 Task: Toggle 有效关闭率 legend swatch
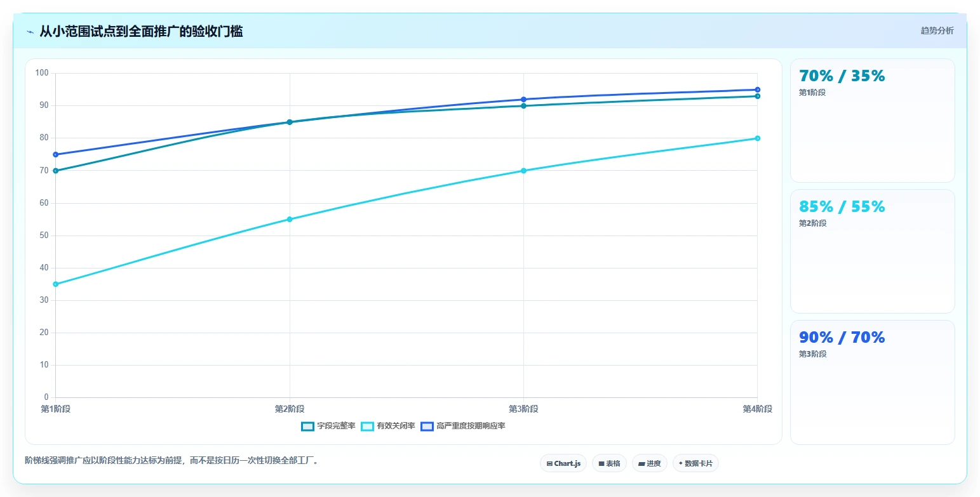click(x=367, y=426)
